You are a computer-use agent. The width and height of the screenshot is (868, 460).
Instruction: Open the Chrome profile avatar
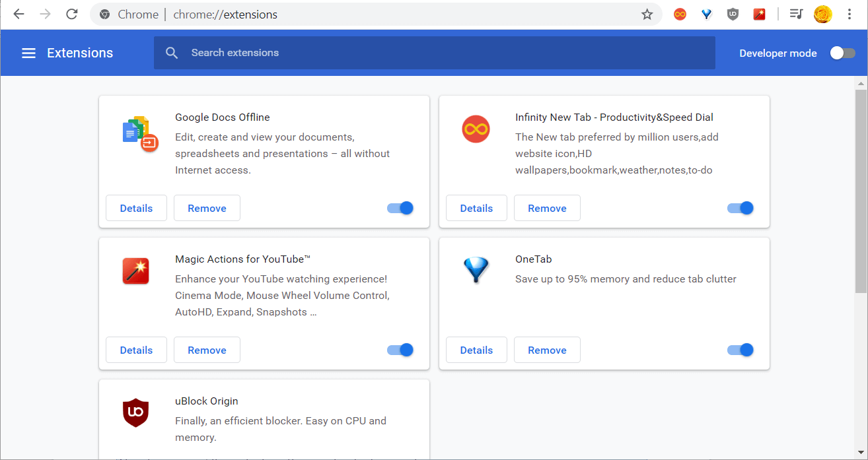[823, 14]
